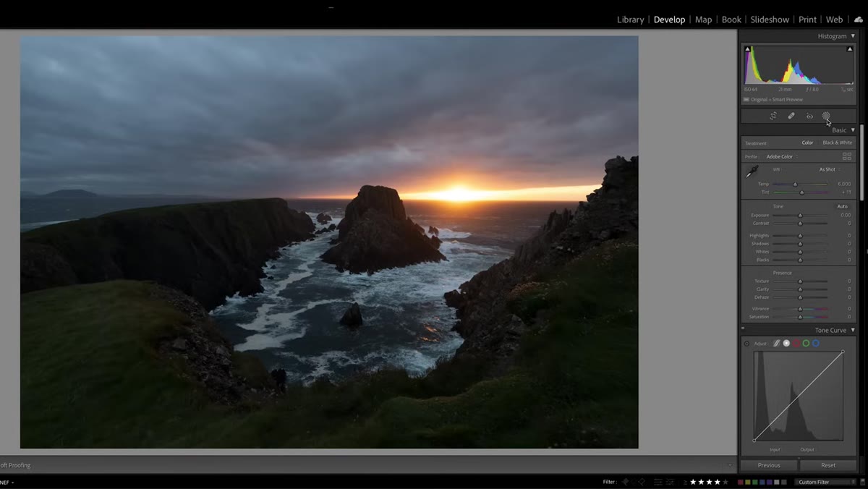The image size is (868, 489).
Task: Click the Saturation slider handle
Action: tap(800, 318)
